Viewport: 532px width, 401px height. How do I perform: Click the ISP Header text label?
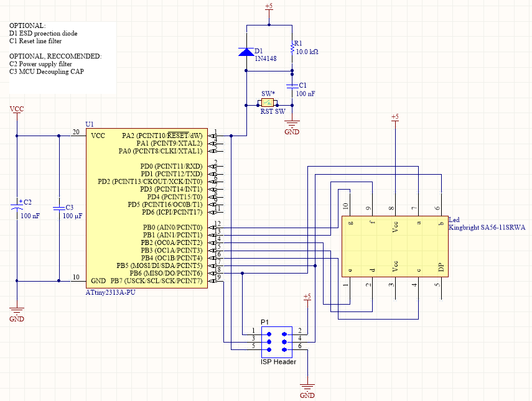click(x=277, y=362)
